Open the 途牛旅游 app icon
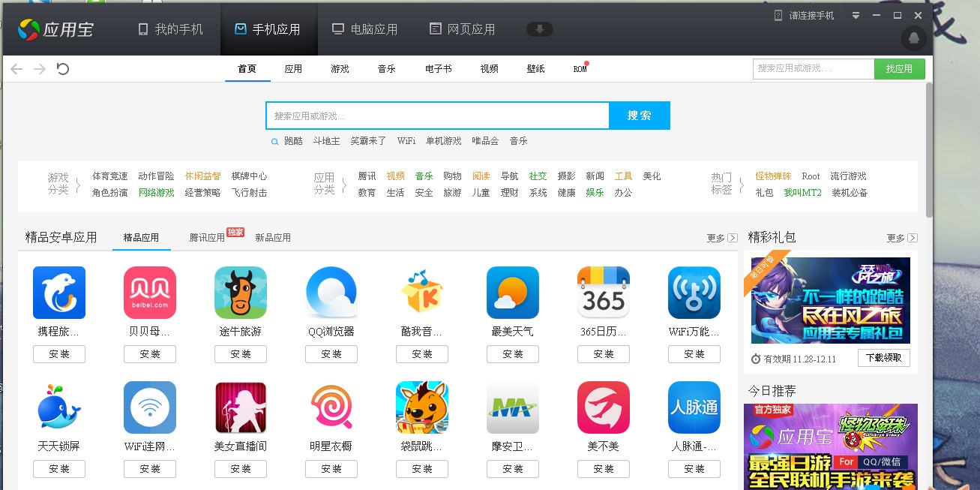The height and width of the screenshot is (490, 980). coord(241,293)
